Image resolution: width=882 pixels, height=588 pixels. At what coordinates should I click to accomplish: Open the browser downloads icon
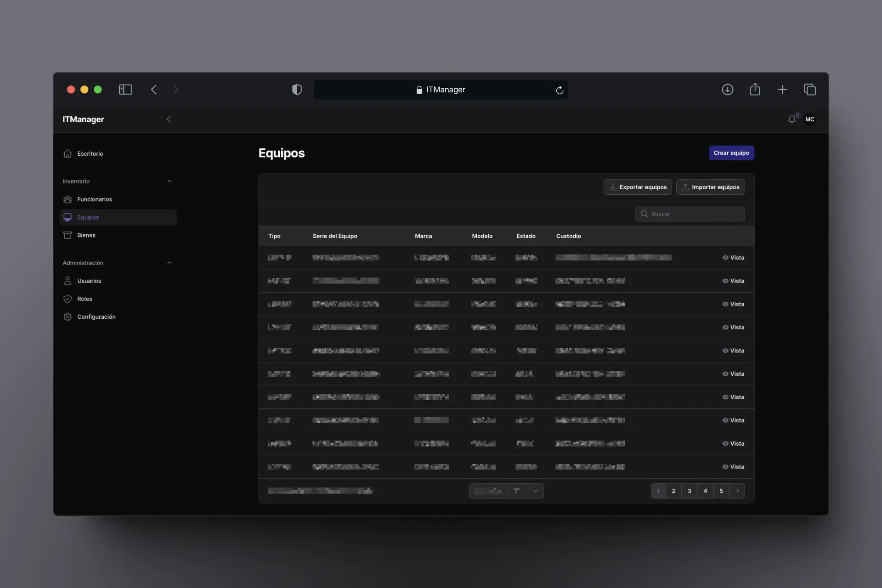click(727, 90)
